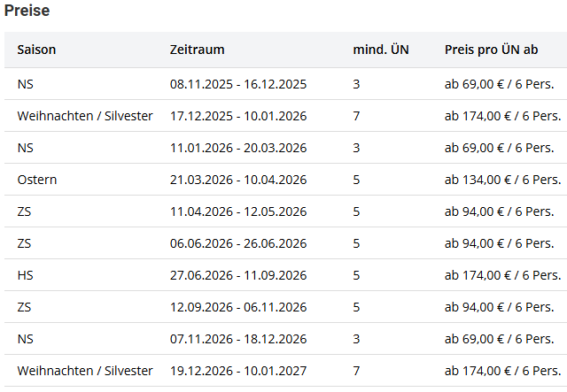Select date range 12.09.2026 - 06.11.2026
Image resolution: width=567 pixels, height=392 pixels.
click(237, 307)
